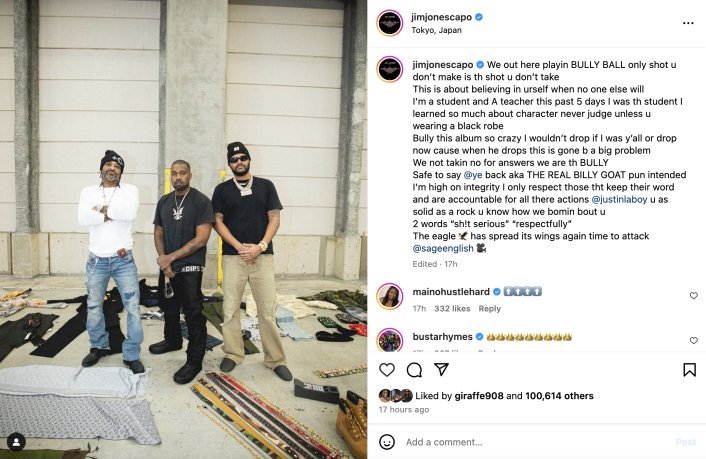This screenshot has height=459, width=706.
Task: Like mainohustlehard's comment
Action: pos(694,295)
